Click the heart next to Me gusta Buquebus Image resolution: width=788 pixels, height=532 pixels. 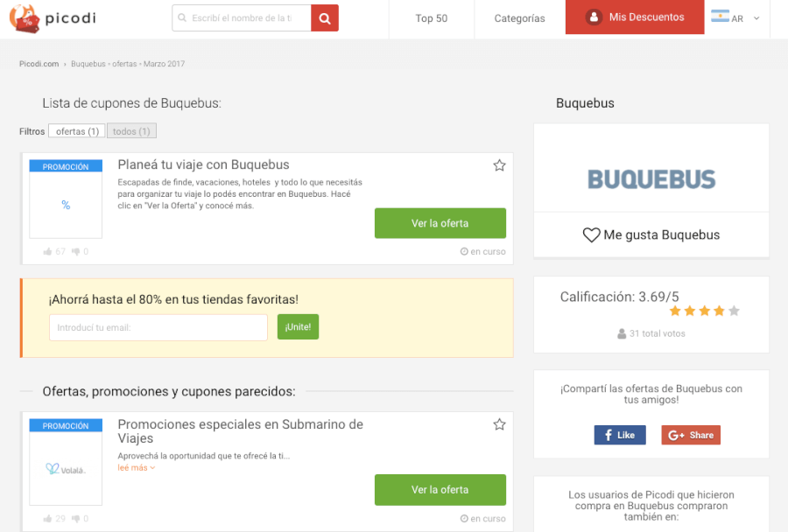(593, 234)
